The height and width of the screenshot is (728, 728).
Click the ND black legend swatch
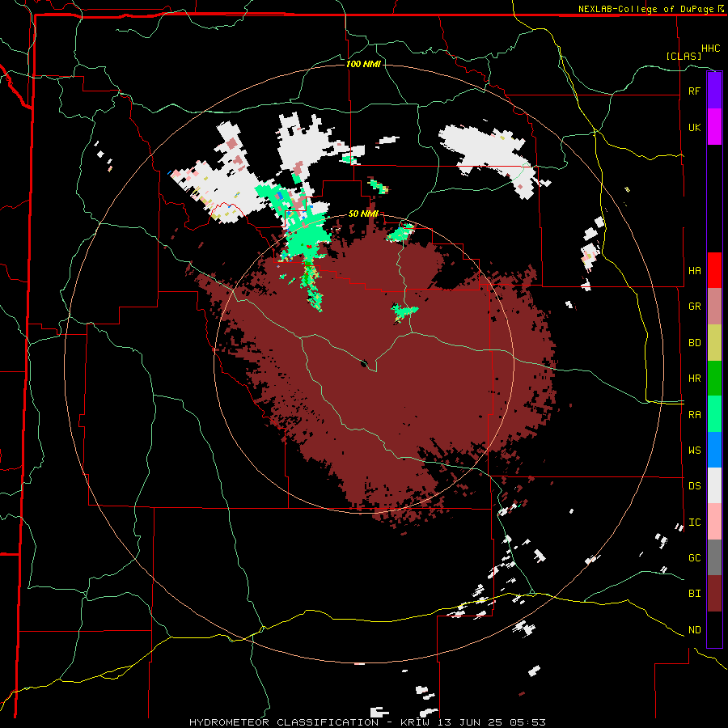point(714,629)
